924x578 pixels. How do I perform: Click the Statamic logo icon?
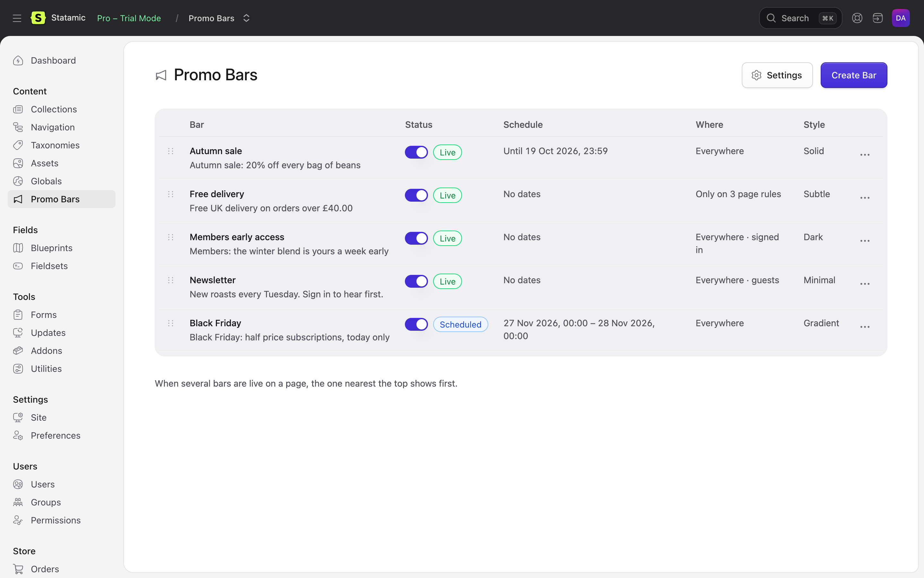[38, 18]
